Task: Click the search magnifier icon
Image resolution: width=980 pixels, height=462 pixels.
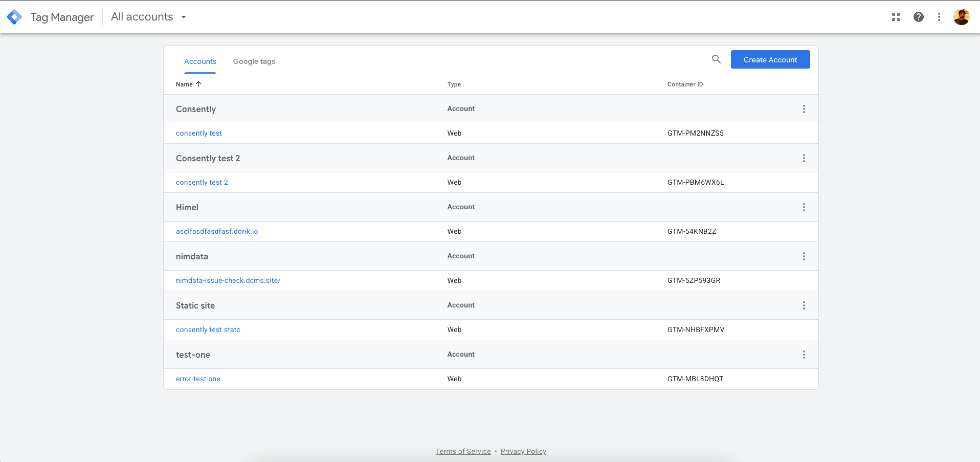Action: coord(716,59)
